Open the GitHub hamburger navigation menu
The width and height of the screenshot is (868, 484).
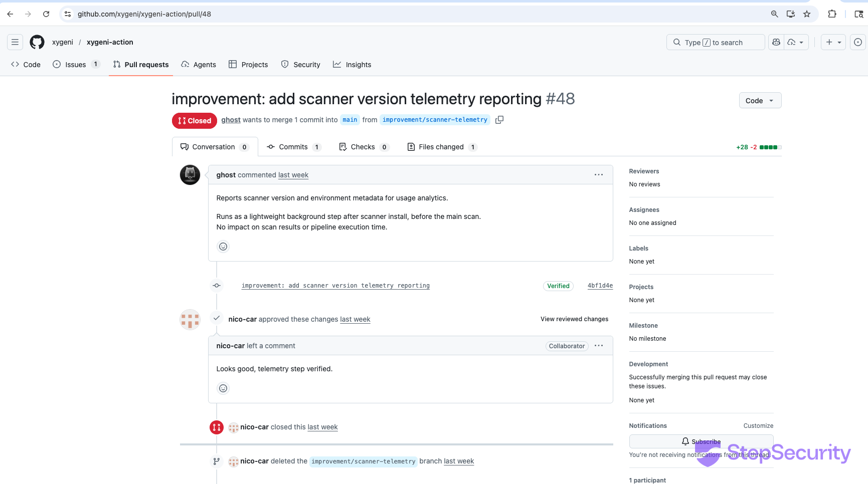click(15, 42)
